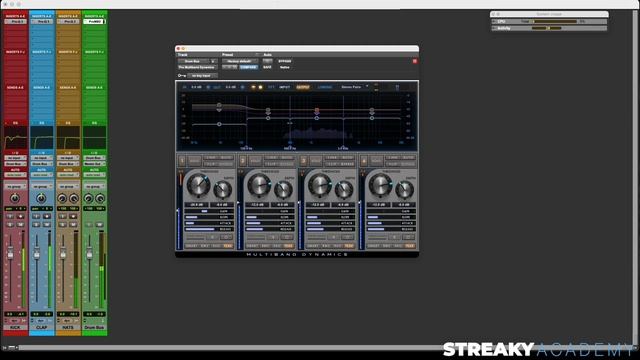Click Lookahead in plugin toolbar

coord(325,87)
